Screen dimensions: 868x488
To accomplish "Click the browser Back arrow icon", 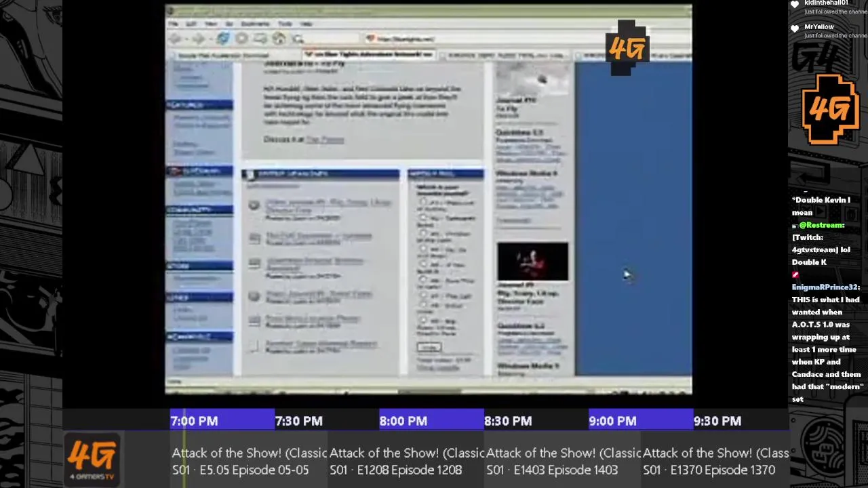I will (175, 39).
